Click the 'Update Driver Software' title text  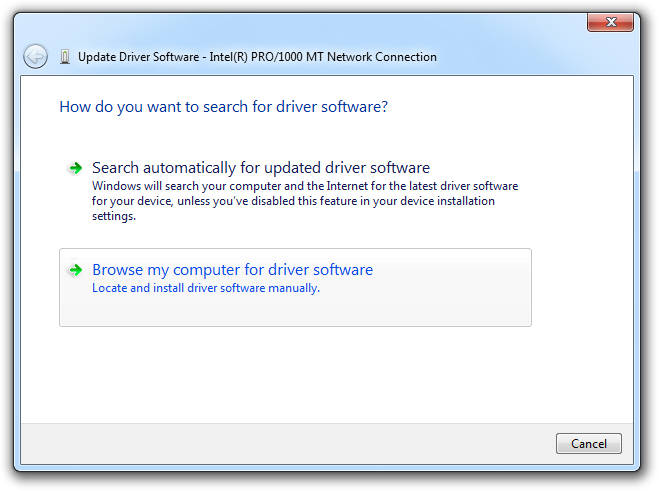tap(138, 57)
